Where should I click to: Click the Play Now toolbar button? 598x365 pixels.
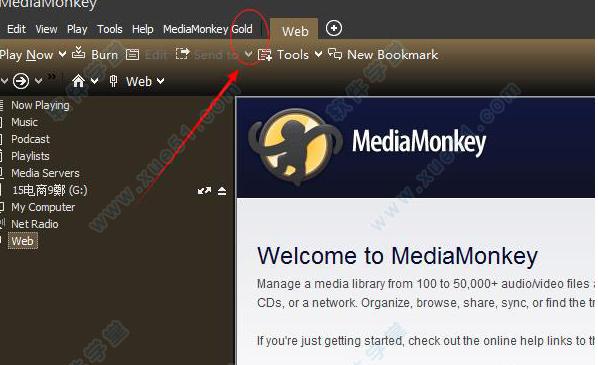click(26, 55)
